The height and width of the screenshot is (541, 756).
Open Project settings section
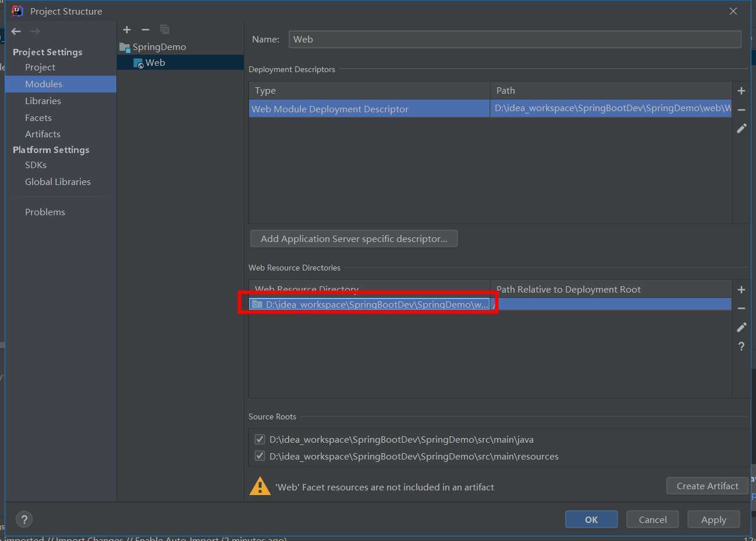click(40, 67)
